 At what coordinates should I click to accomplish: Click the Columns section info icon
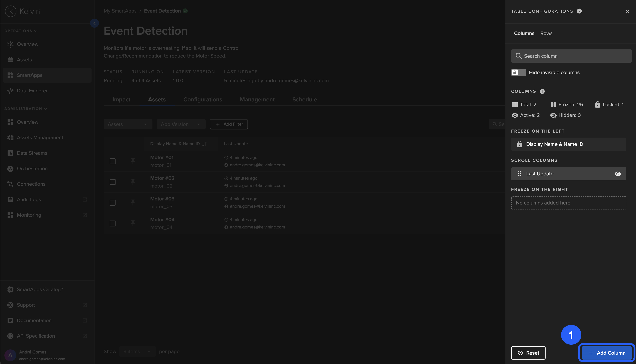click(x=542, y=91)
